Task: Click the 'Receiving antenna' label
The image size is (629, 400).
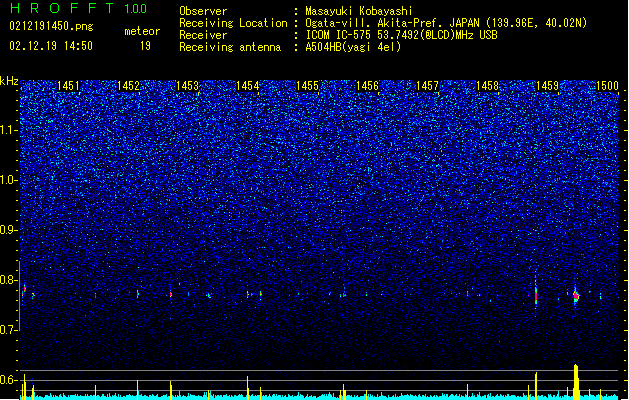Action: tap(230, 47)
